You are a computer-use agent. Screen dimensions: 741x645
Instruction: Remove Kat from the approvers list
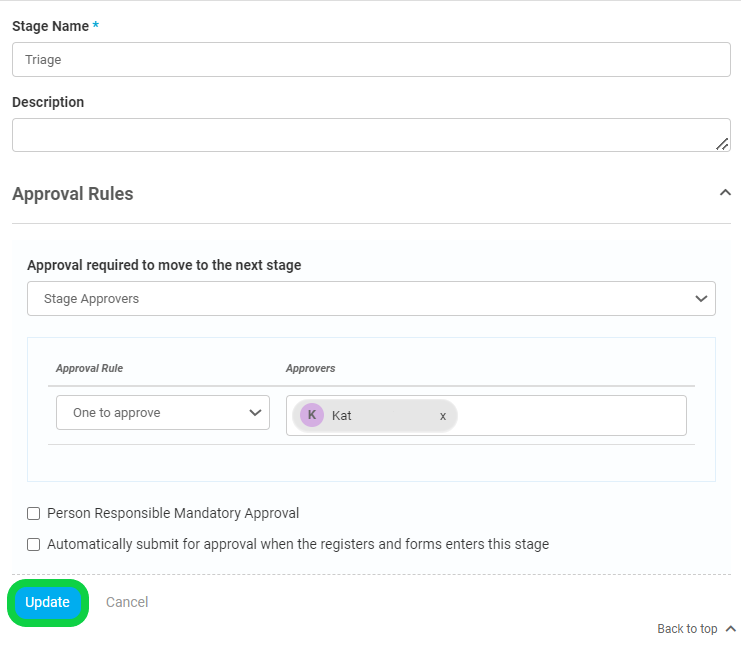coord(443,416)
